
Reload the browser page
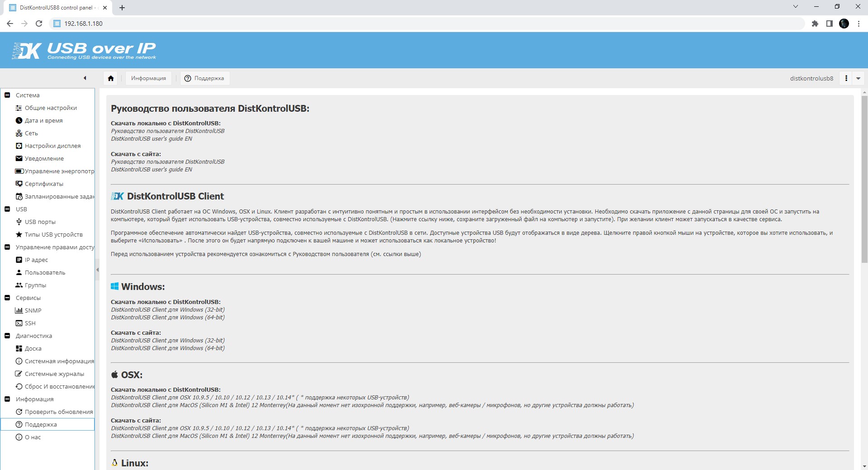click(39, 24)
